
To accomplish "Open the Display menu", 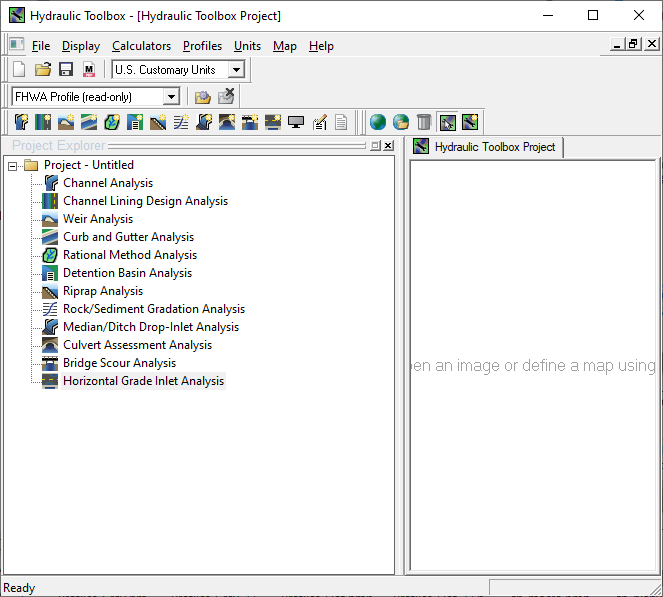I will [x=81, y=46].
